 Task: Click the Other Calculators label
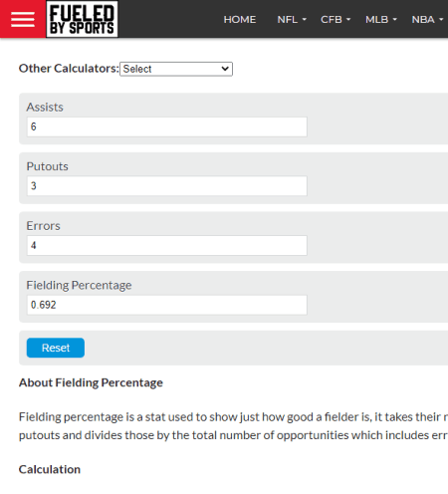click(x=69, y=69)
